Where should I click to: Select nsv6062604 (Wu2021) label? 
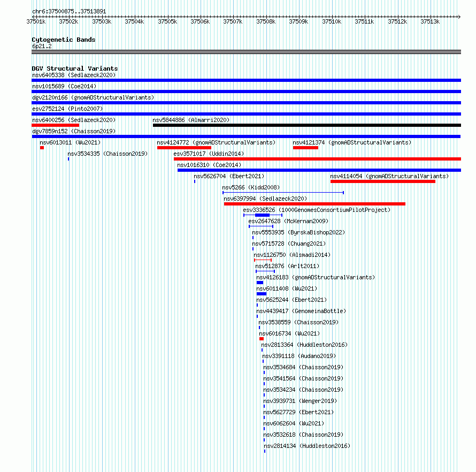pos(294,423)
